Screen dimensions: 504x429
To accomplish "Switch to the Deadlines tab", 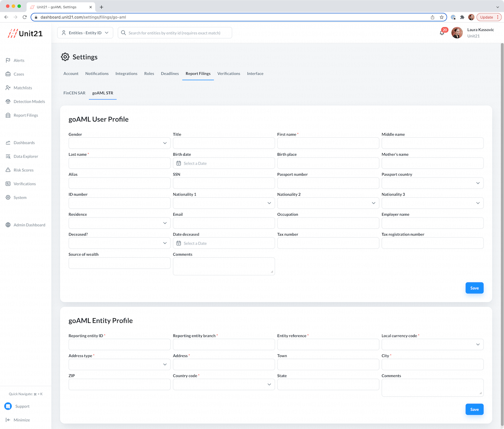I will [x=170, y=73].
